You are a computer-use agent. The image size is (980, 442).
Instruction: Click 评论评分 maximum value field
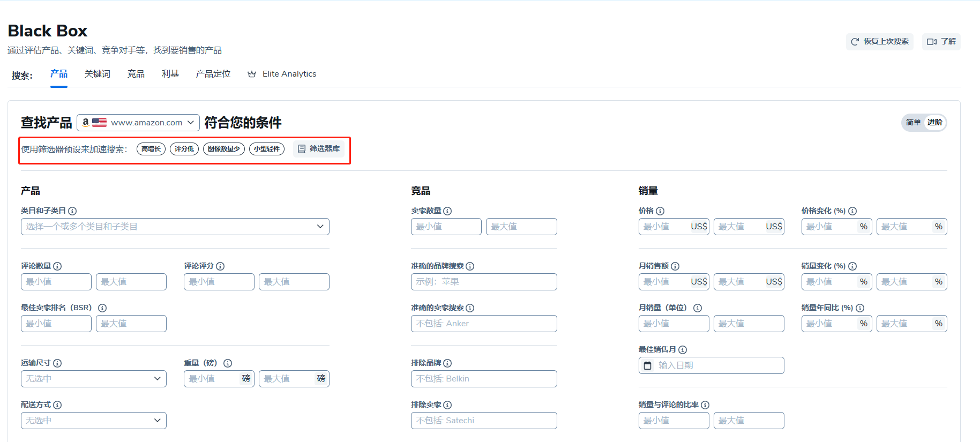[x=294, y=282]
